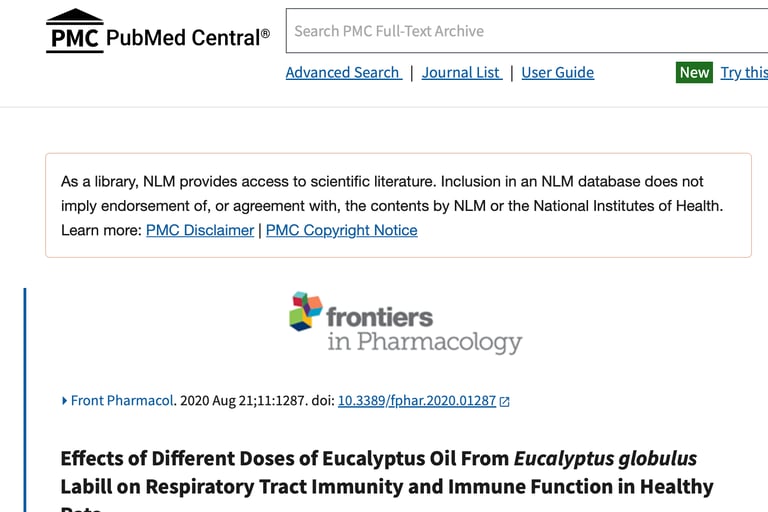Viewport: 768px width, 512px height.
Task: Follow the Try this link
Action: (744, 72)
